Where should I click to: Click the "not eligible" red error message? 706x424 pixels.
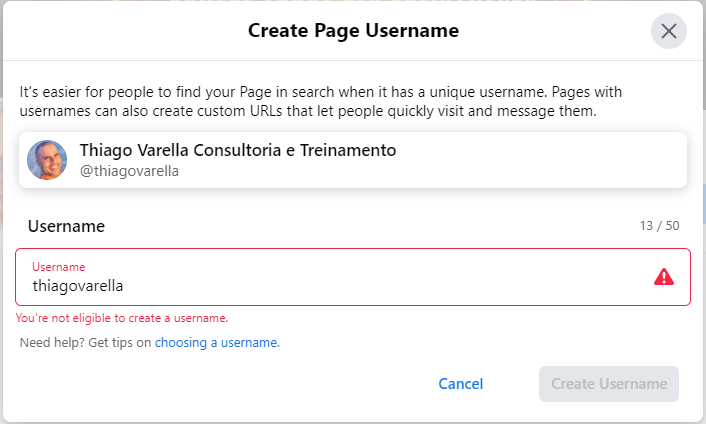122,318
